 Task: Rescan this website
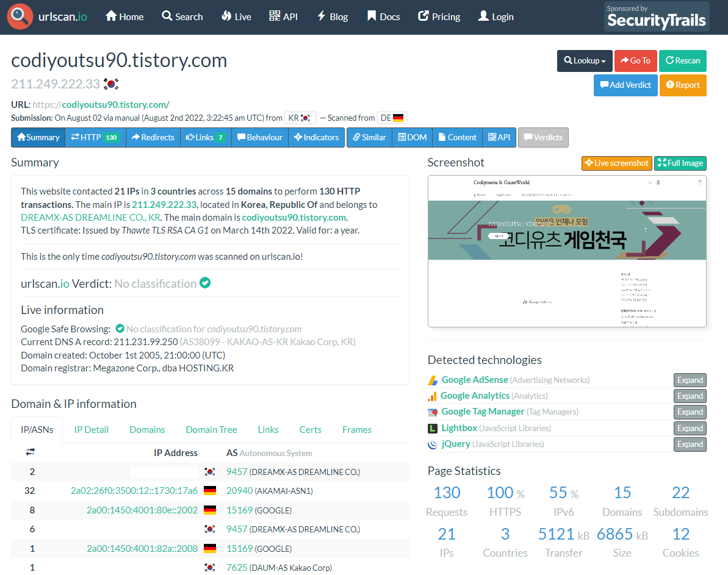(682, 61)
